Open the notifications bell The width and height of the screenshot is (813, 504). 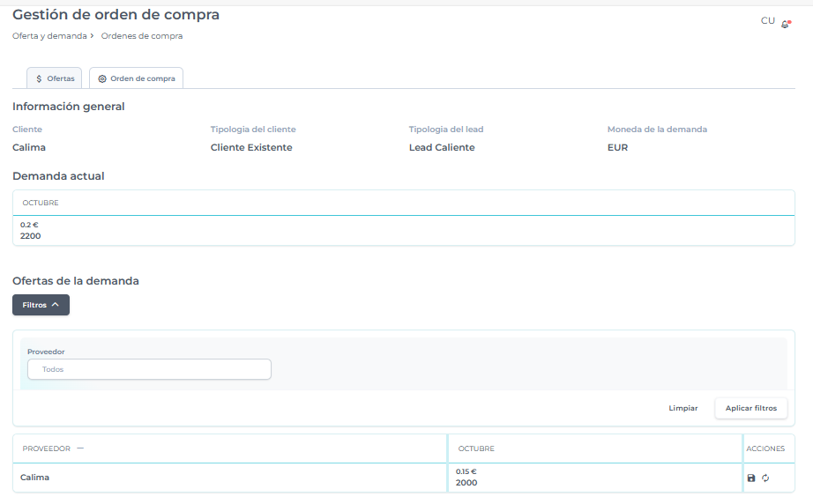coord(785,24)
